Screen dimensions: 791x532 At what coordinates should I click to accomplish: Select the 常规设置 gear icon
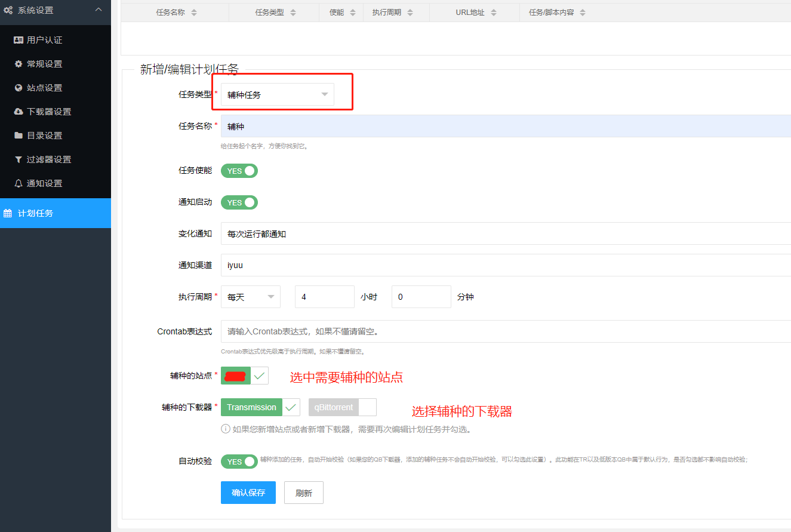pos(18,63)
